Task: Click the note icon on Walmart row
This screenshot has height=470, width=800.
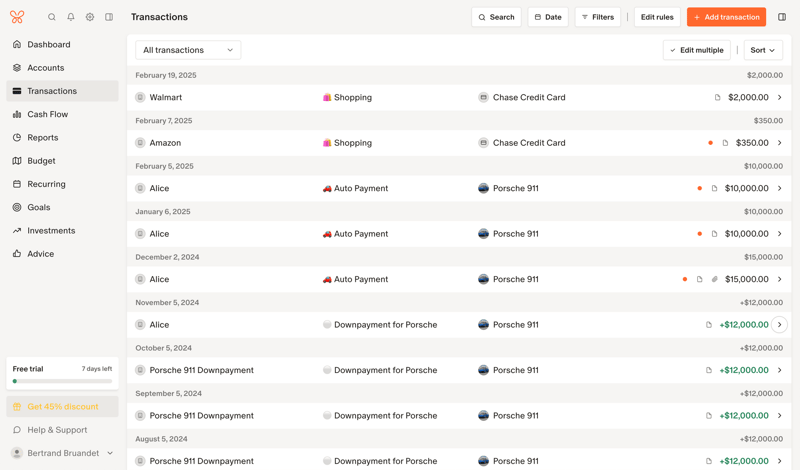Action: click(x=717, y=97)
